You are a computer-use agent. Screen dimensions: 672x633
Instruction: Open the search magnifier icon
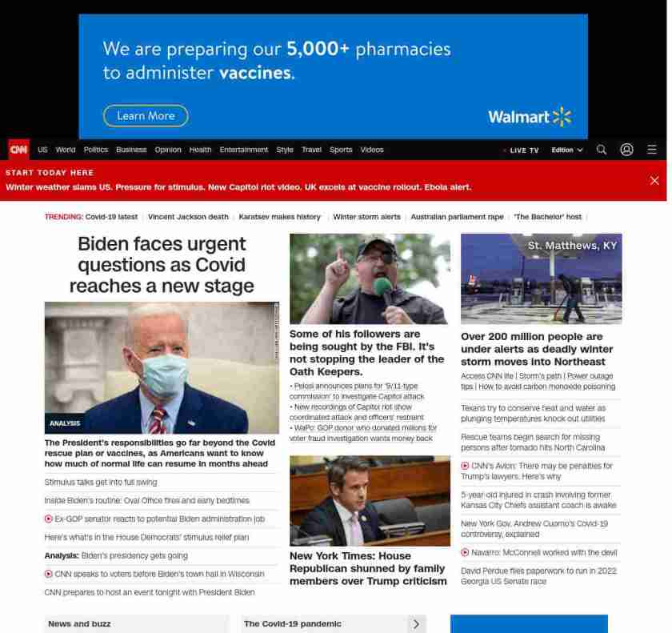coord(602,150)
